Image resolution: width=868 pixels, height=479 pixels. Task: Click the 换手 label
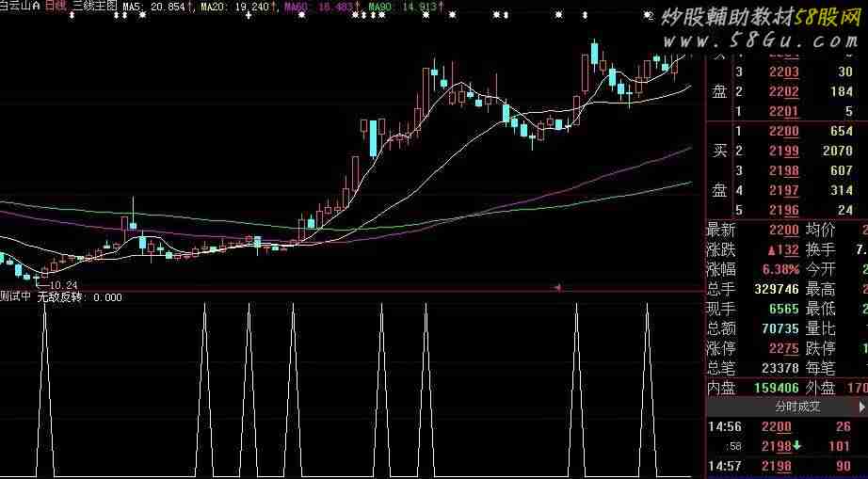820,250
